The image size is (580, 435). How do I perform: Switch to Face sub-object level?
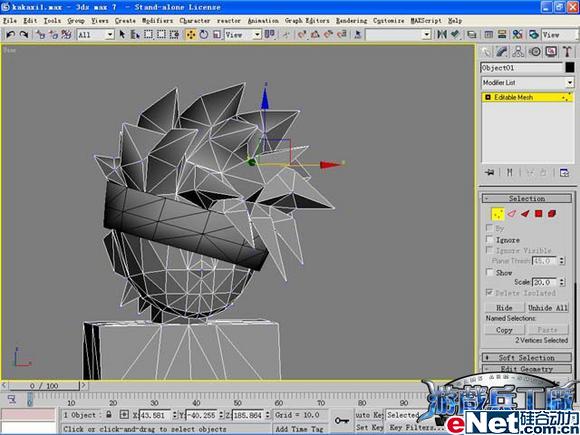pos(525,213)
